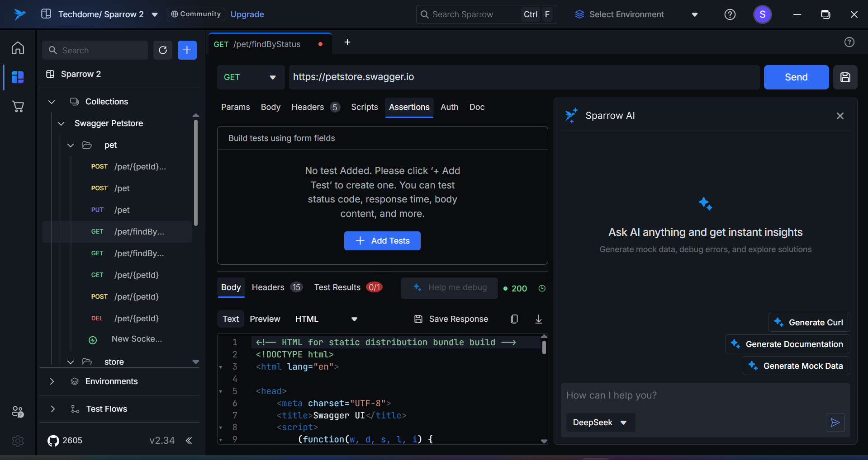Click the Add Tests button
The image size is (868, 460).
pos(382,241)
